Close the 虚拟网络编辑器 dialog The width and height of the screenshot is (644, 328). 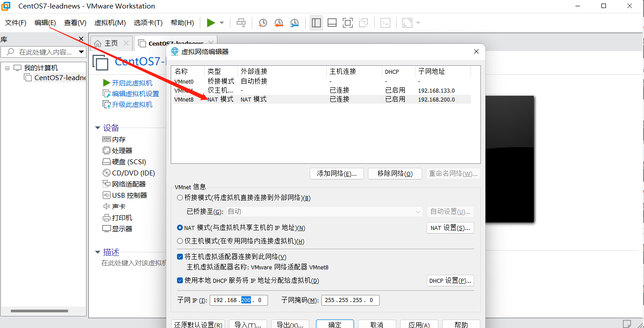pyautogui.click(x=476, y=51)
